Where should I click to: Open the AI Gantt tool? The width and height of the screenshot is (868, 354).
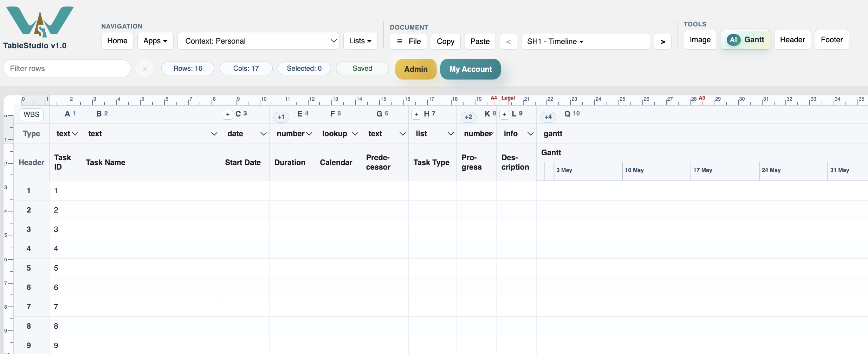click(745, 40)
